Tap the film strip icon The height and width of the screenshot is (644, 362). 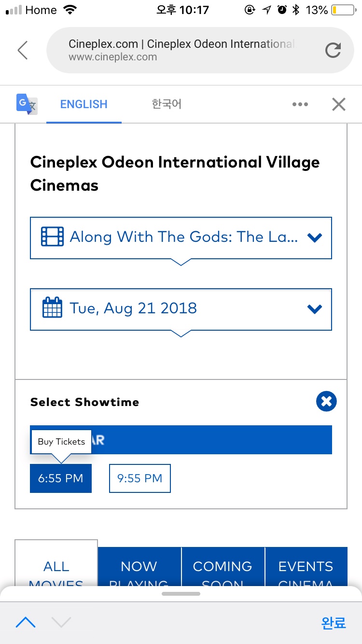[x=52, y=237]
